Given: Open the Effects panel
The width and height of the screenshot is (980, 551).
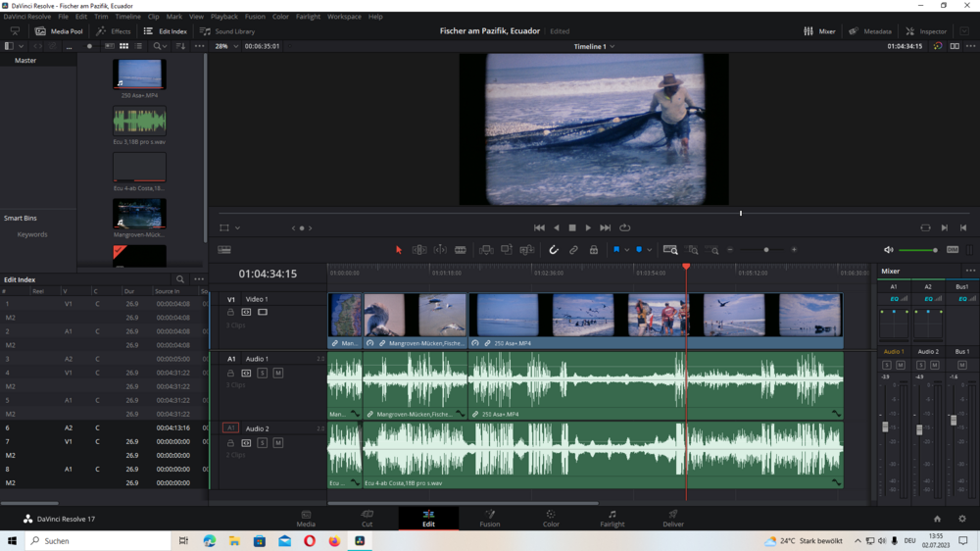Looking at the screenshot, I should coord(114,31).
